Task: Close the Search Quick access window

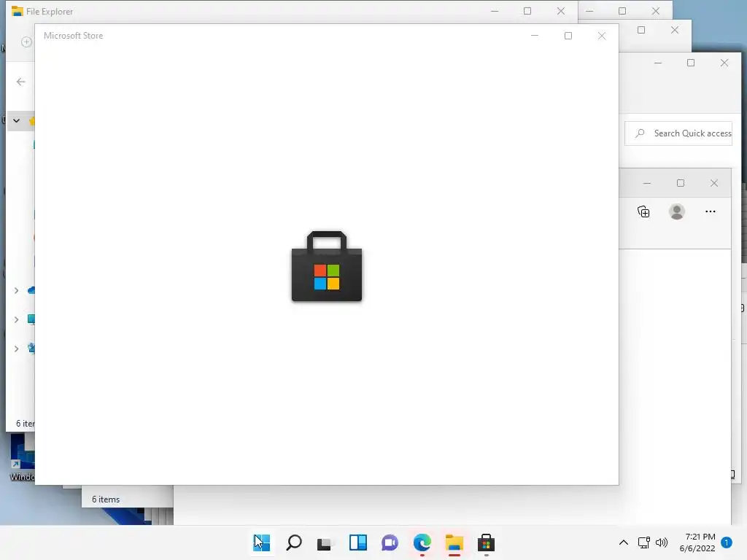Action: point(724,63)
